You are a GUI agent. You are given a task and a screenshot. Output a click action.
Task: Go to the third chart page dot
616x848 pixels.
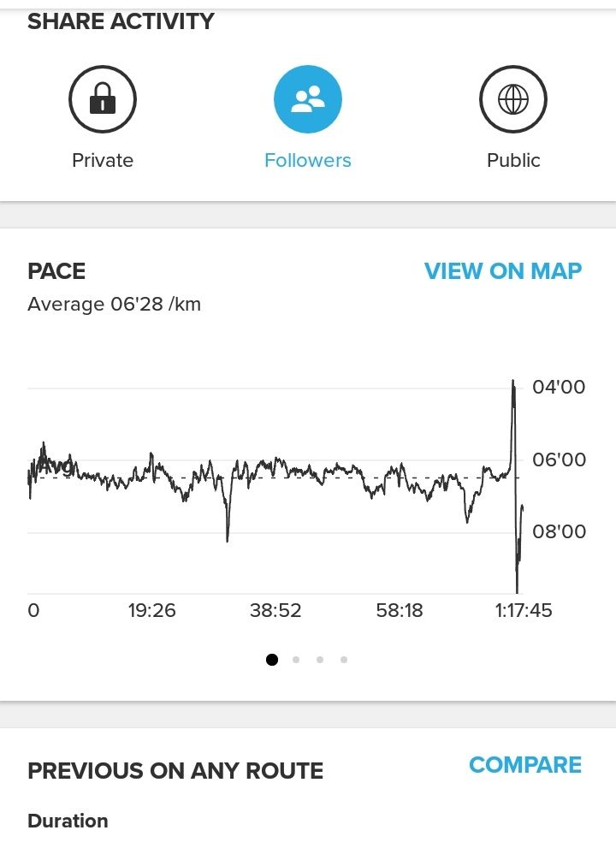click(320, 660)
